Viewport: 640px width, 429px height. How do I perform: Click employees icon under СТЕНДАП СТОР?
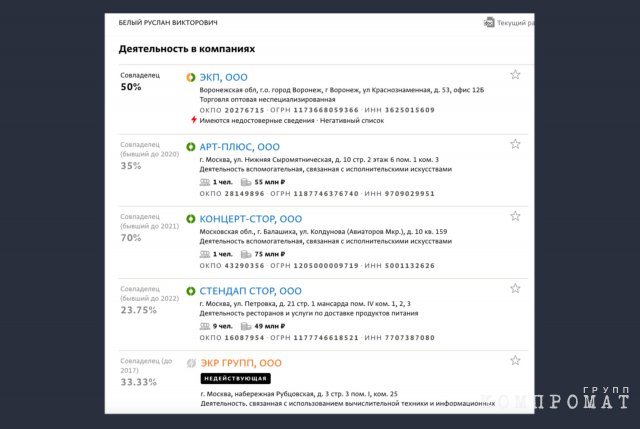[205, 326]
